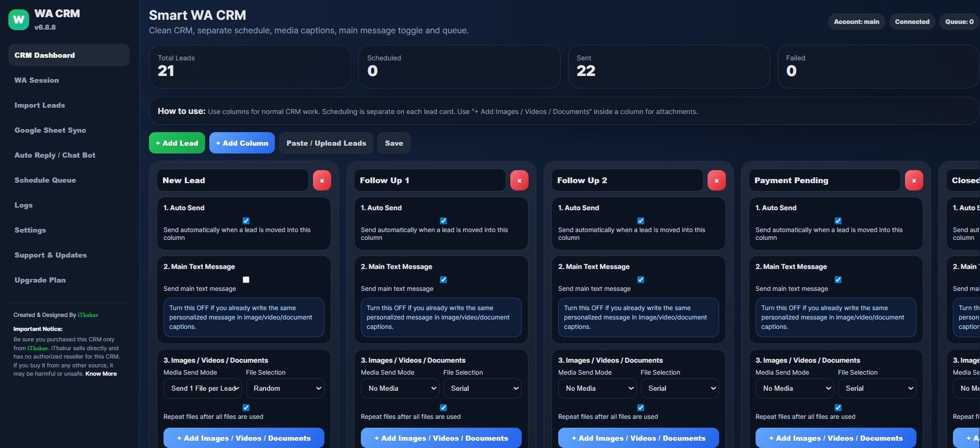The width and height of the screenshot is (980, 448).
Task: Go to WA Session page
Action: pos(69,80)
